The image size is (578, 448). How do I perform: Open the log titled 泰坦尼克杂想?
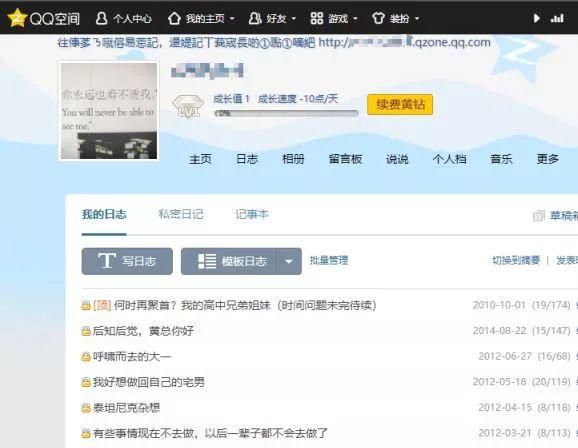[x=126, y=407]
